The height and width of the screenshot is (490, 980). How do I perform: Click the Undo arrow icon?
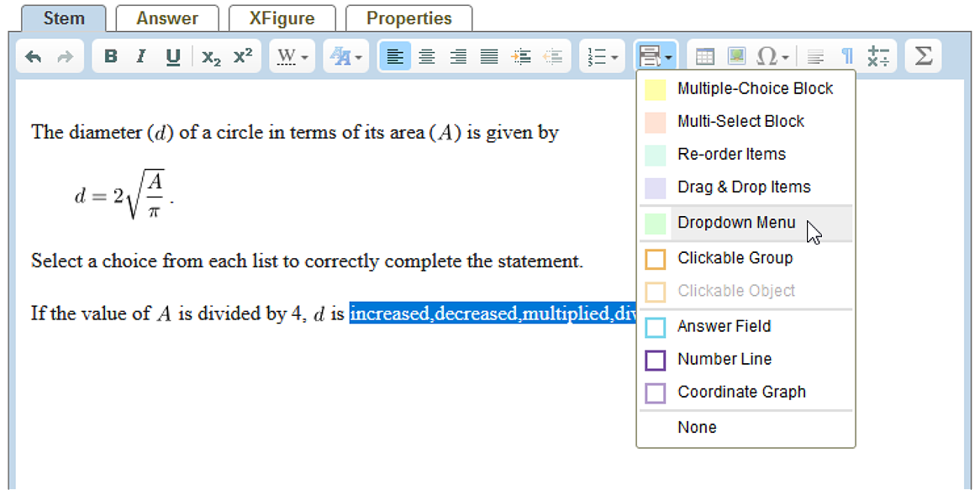coord(34,56)
